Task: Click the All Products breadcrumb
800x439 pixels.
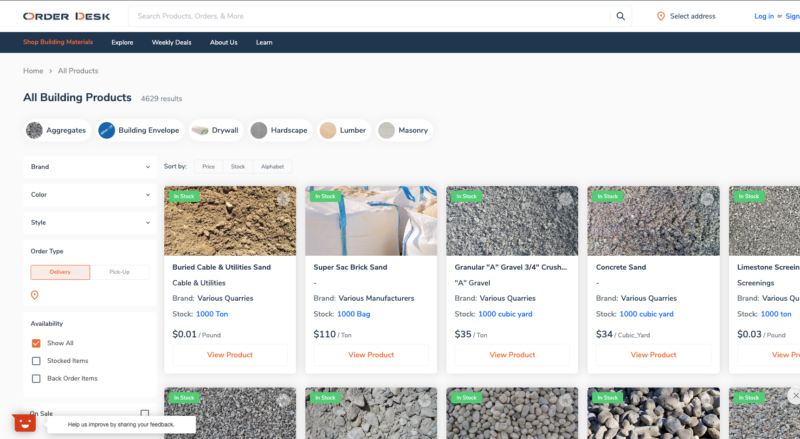Action: [x=78, y=71]
